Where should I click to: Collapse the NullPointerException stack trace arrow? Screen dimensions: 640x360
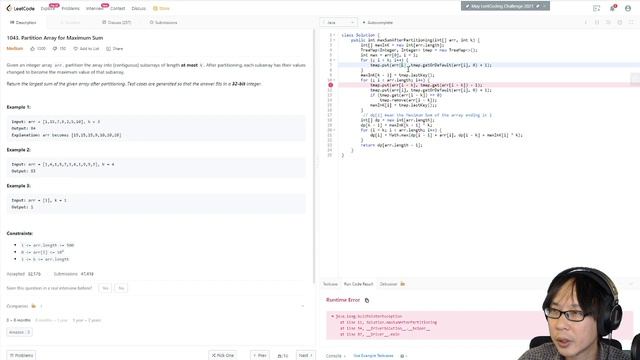(333, 316)
